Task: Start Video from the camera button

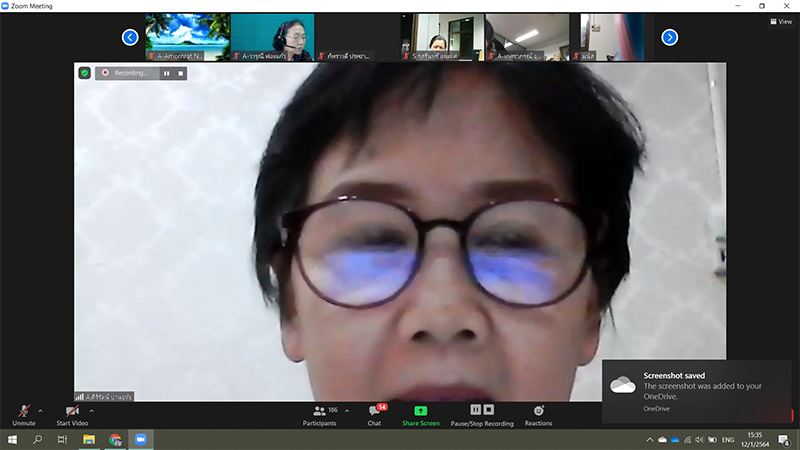Action: pos(72,415)
